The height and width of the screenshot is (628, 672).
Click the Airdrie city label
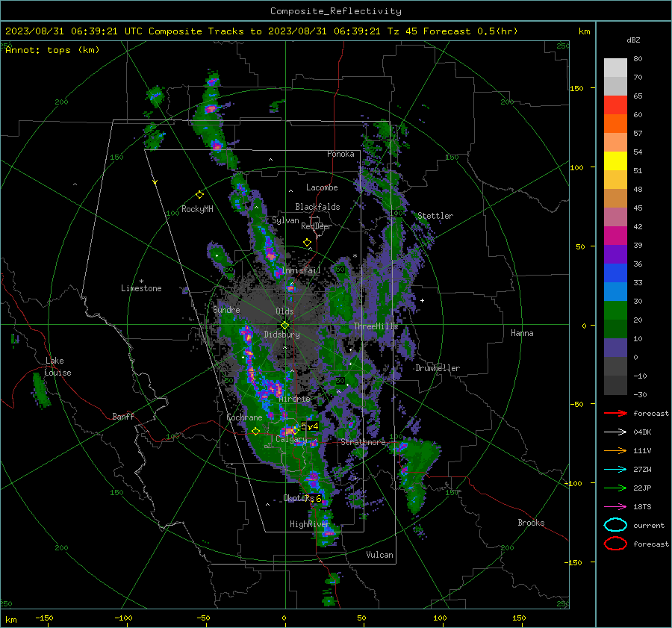tap(294, 399)
